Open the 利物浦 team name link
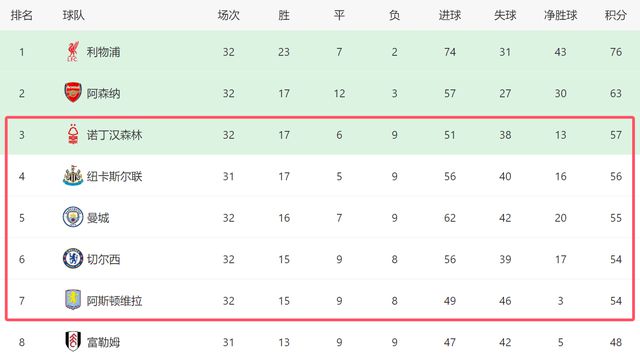640x360 pixels. 103,52
